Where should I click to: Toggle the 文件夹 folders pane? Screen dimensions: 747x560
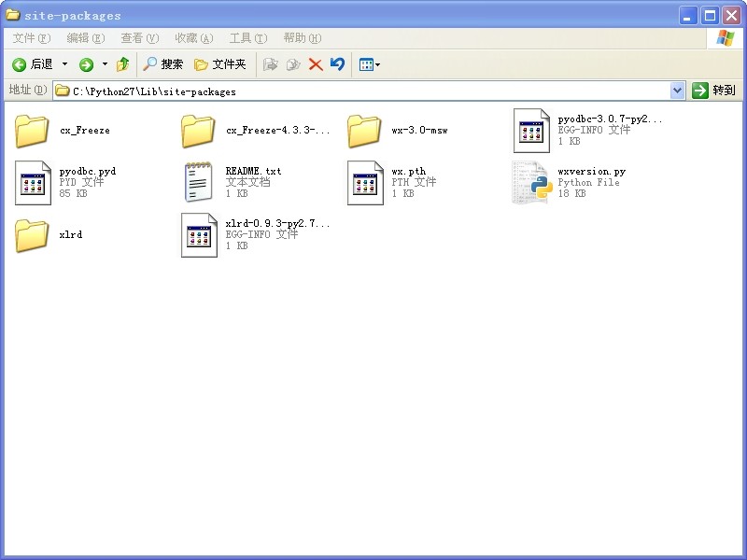click(x=220, y=63)
